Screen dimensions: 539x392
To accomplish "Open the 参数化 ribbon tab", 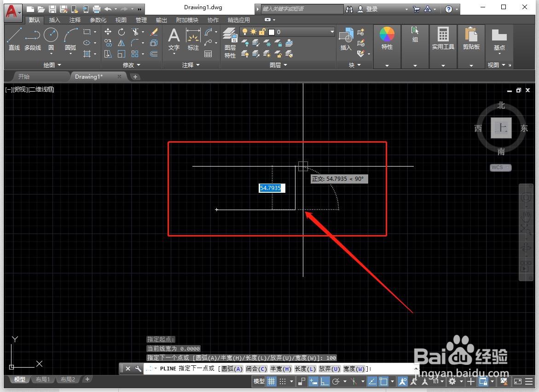I will point(98,20).
